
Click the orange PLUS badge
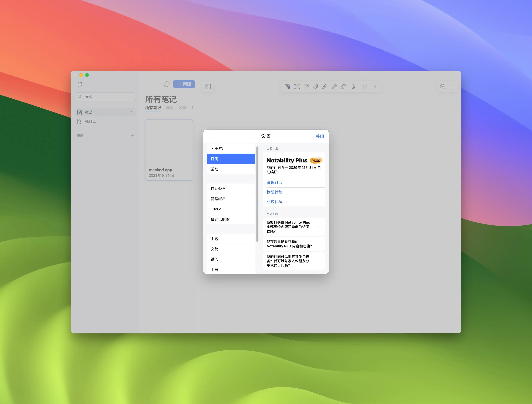click(x=316, y=160)
